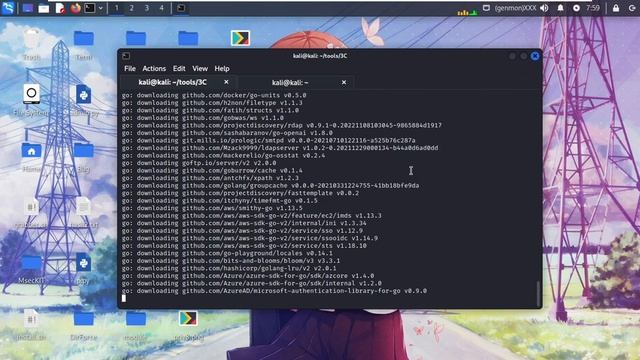
Task: Switch to workspace 1
Action: pos(117,8)
